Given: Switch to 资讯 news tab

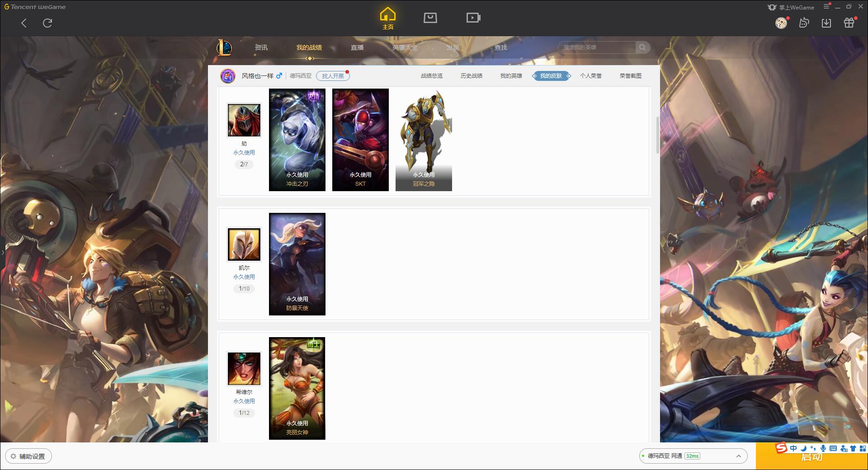Looking at the screenshot, I should [261, 47].
